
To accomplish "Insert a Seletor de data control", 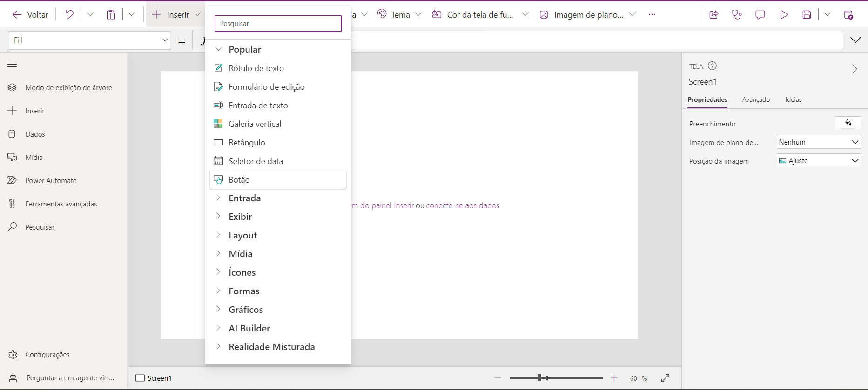I will [x=278, y=161].
